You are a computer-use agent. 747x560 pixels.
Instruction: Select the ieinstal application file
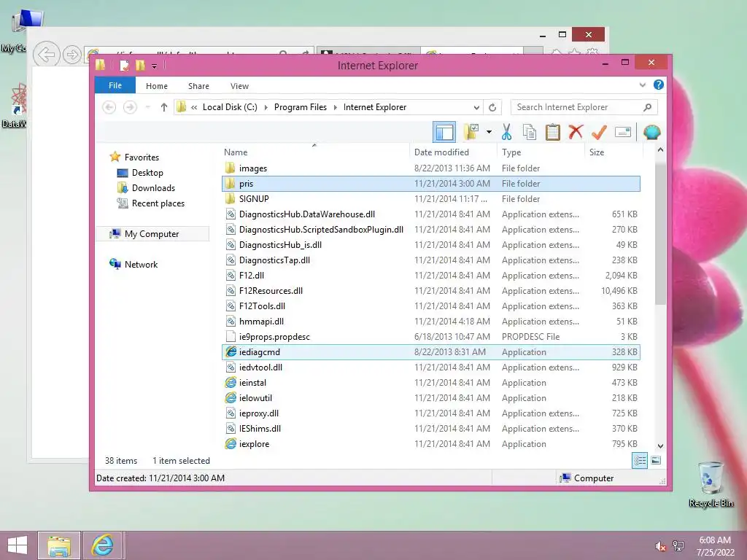[430, 382]
